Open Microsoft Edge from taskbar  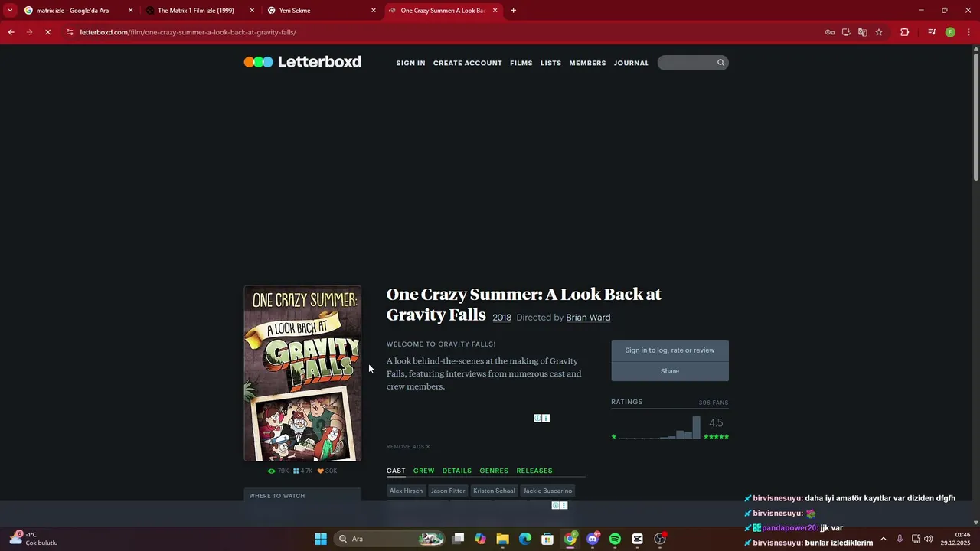[525, 539]
